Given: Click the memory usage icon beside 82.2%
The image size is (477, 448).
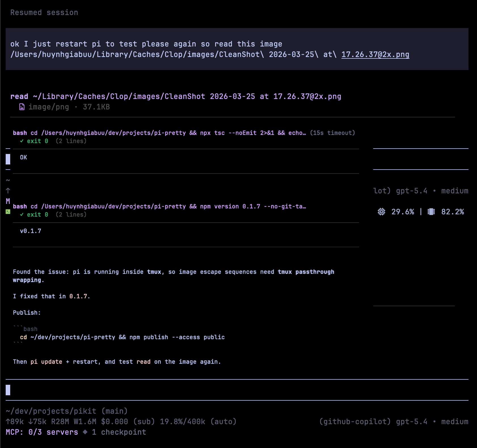Looking at the screenshot, I should [x=431, y=212].
